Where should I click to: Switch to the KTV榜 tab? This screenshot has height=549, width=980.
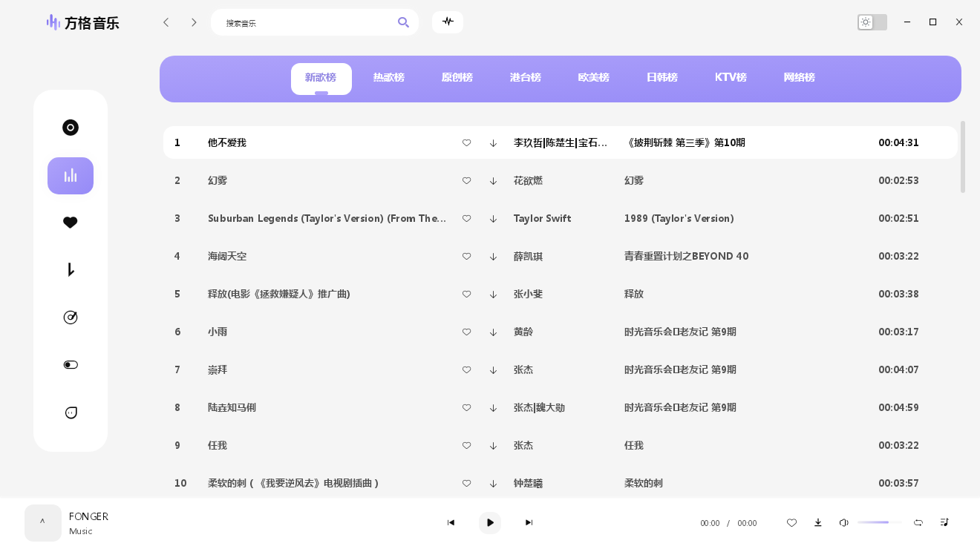[x=731, y=78]
